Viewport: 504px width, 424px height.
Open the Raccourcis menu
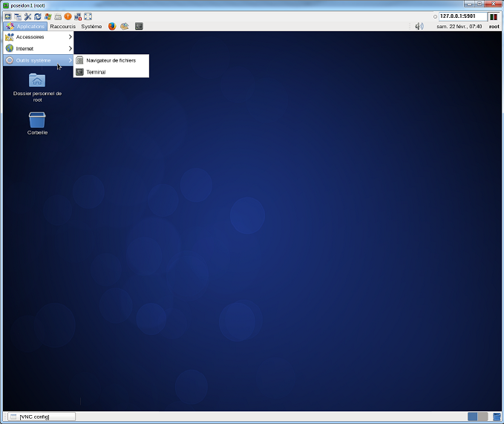pyautogui.click(x=62, y=26)
